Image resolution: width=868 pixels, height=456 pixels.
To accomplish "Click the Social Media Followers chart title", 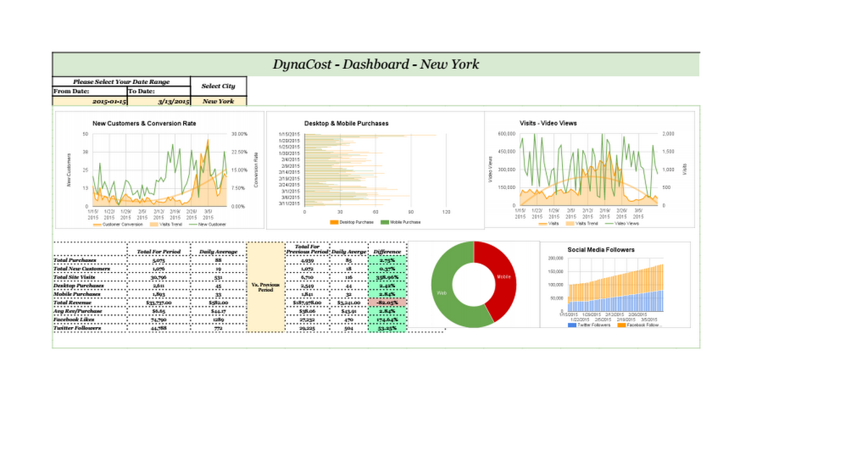I will [x=601, y=250].
